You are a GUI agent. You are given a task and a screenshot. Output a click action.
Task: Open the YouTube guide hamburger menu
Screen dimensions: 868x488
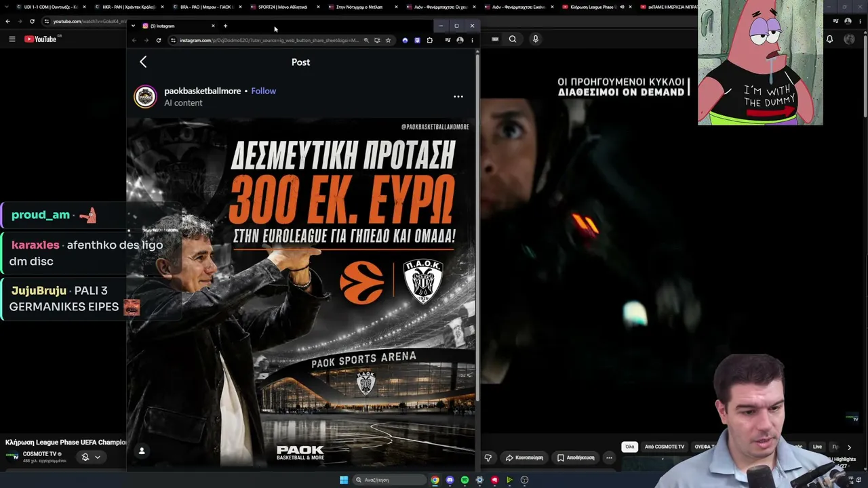(12, 39)
